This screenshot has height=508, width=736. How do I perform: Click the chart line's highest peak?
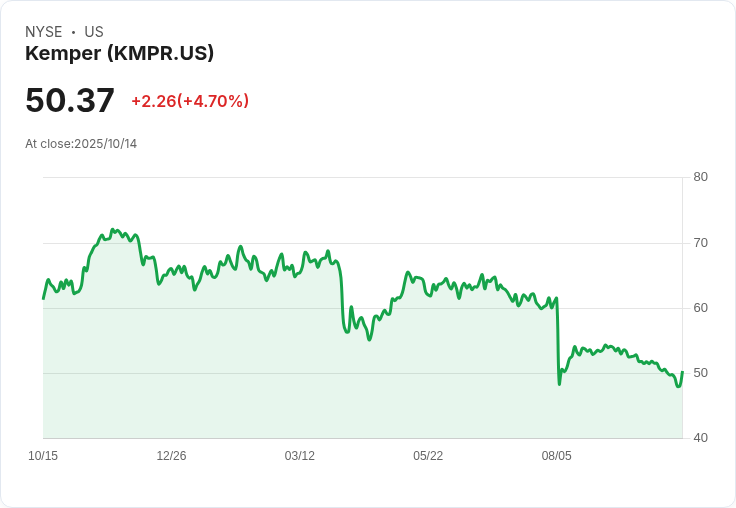(112, 229)
